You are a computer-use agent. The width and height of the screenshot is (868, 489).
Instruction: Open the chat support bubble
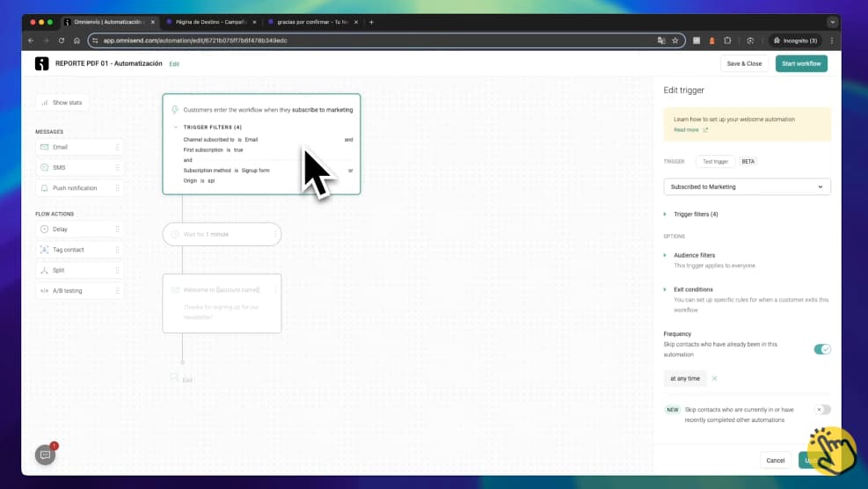[x=46, y=455]
